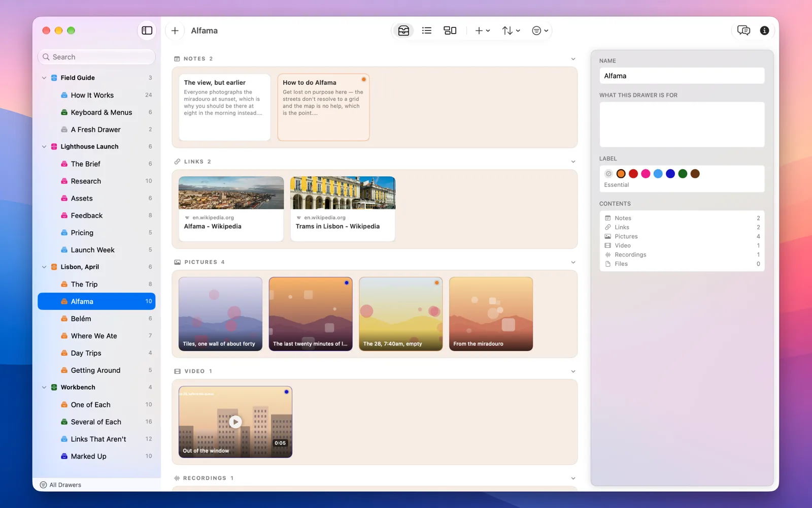Collapse the Links section chevron
The width and height of the screenshot is (812, 508).
pyautogui.click(x=573, y=162)
